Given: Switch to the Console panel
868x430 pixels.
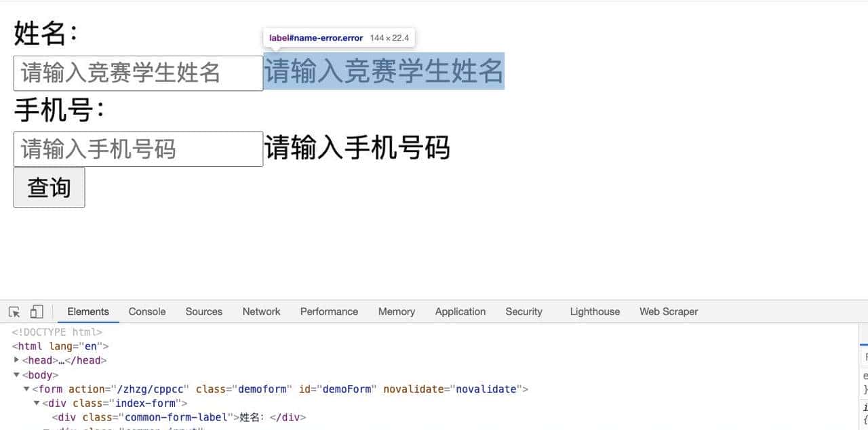Looking at the screenshot, I should point(146,311).
